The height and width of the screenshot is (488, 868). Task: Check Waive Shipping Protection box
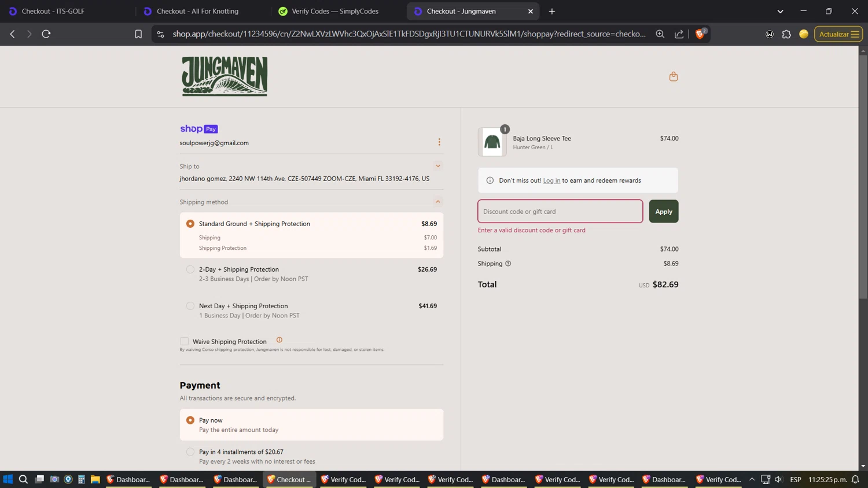click(x=184, y=341)
